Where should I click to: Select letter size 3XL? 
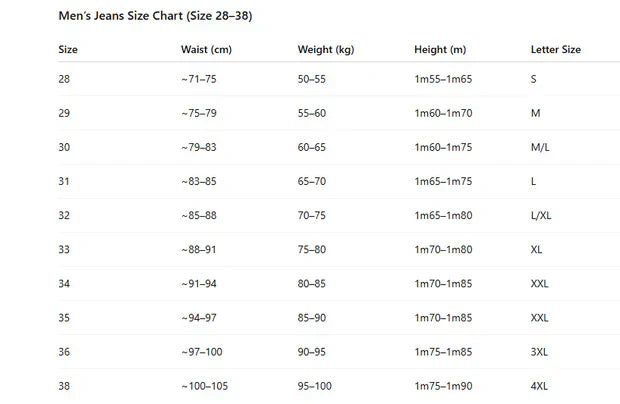[539, 352]
